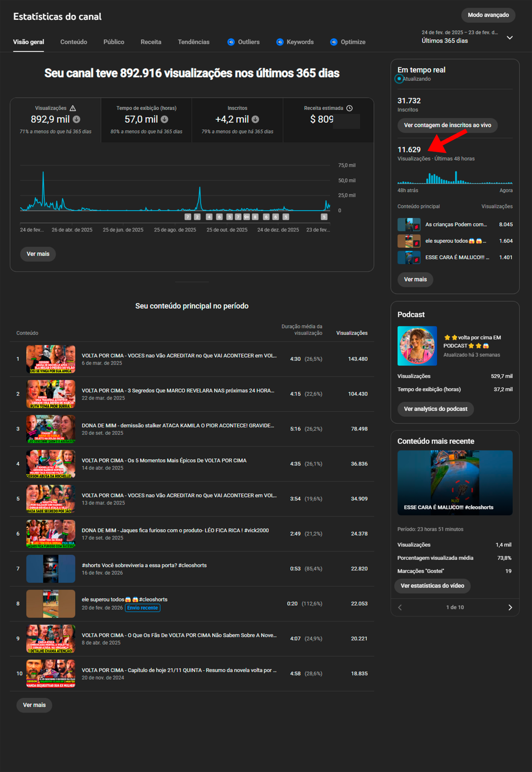Click the 11.629 real-time views count
Viewport: 532px width, 772px height.
point(409,149)
